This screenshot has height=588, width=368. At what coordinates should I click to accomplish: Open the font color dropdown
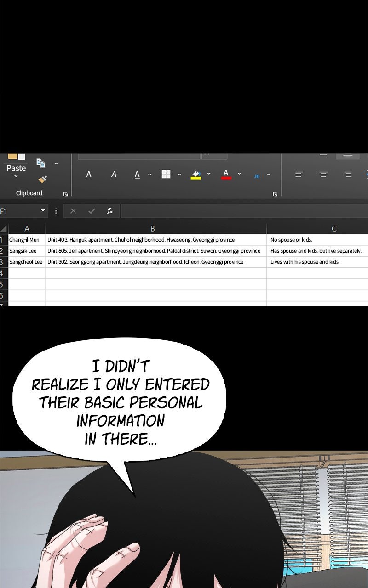239,174
